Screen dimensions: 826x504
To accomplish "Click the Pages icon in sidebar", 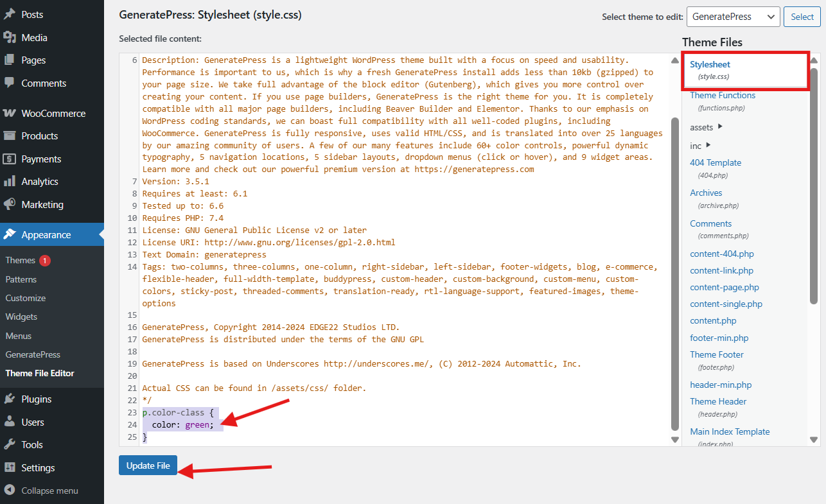I will (x=10, y=60).
